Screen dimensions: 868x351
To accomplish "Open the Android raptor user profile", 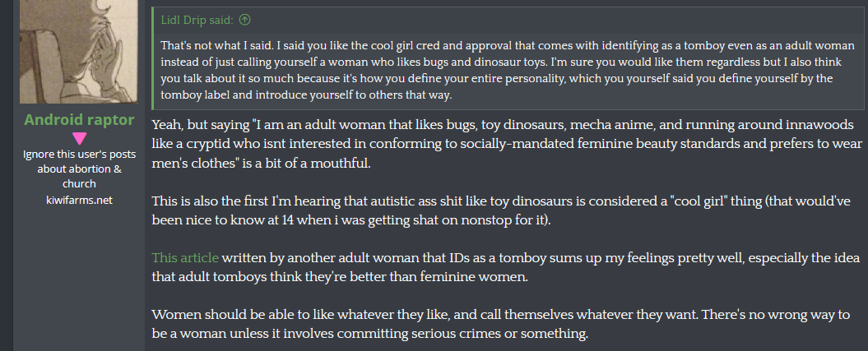I will click(x=79, y=120).
